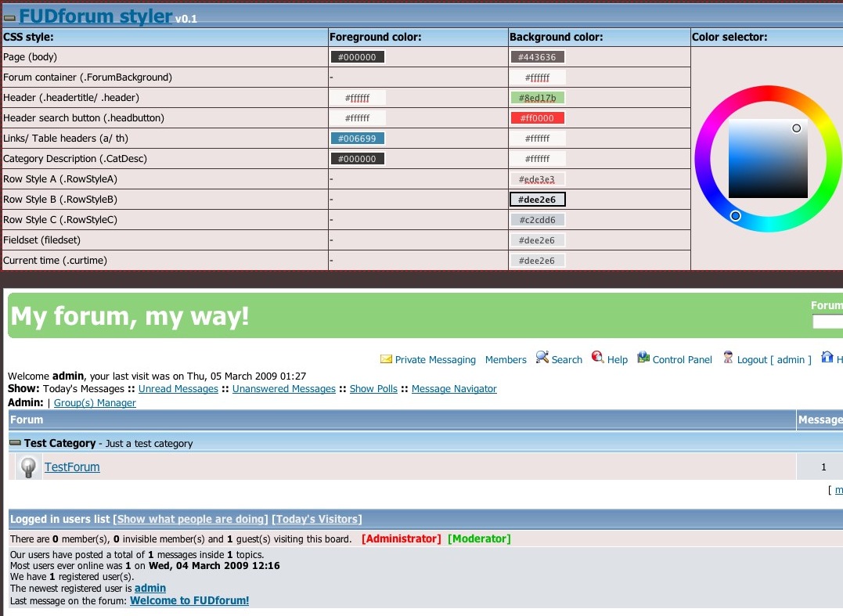Edit Forum container background #ffffff field
843x616 pixels.
[x=537, y=77]
